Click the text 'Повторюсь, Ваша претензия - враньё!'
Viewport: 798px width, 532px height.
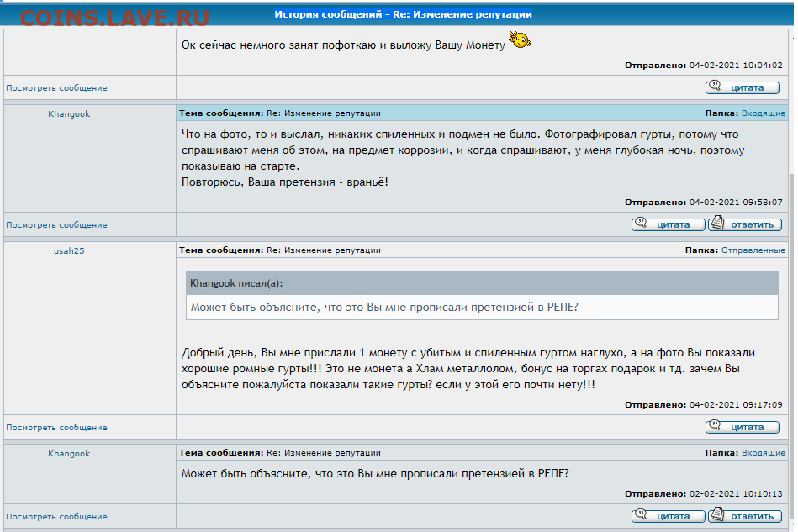(x=285, y=182)
